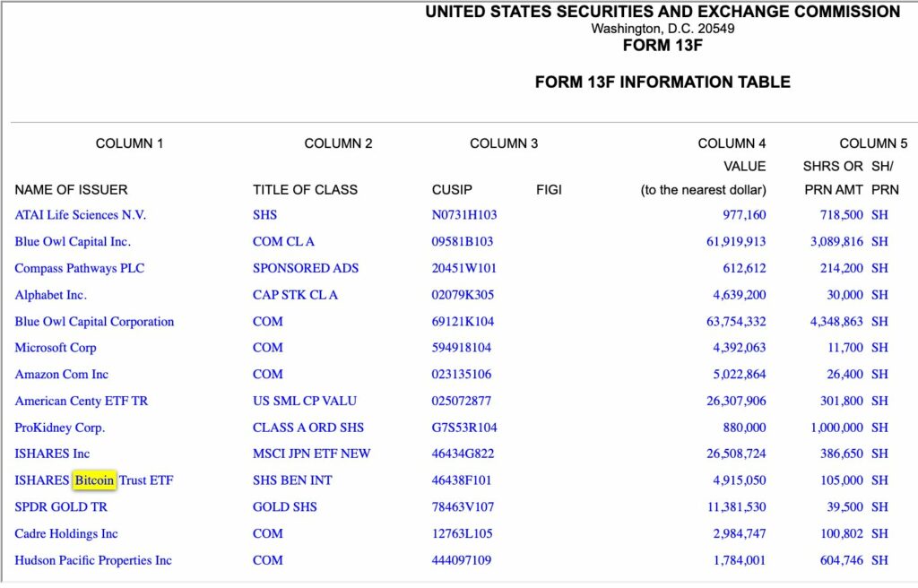The height and width of the screenshot is (588, 918).
Task: Click the Blue Owl Capital Corporation name
Action: point(94,322)
